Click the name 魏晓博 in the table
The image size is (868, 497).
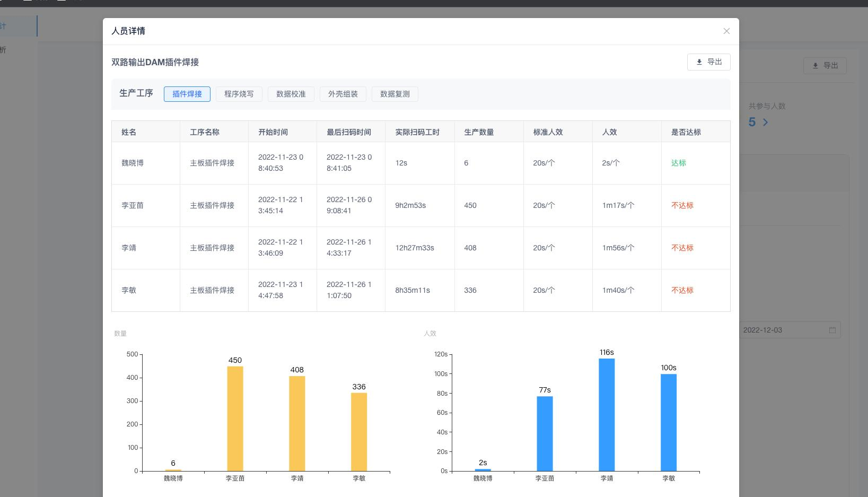tap(133, 163)
